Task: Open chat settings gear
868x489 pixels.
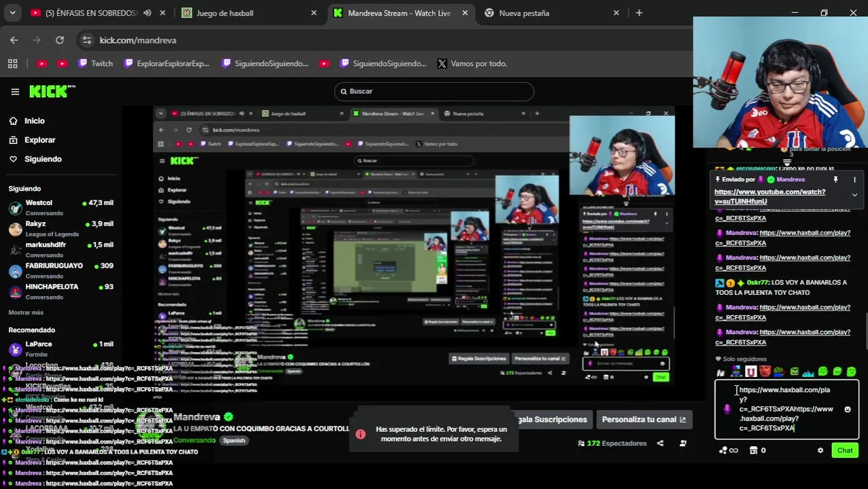Action: click(x=820, y=450)
